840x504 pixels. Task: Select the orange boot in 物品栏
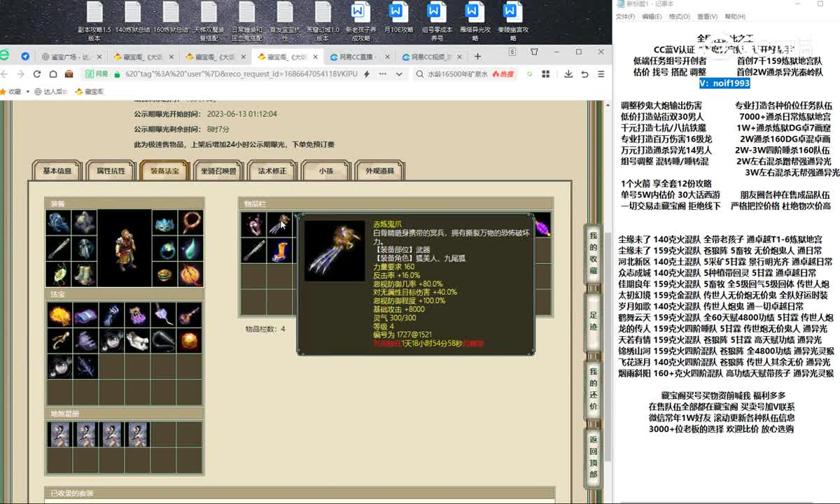click(279, 250)
